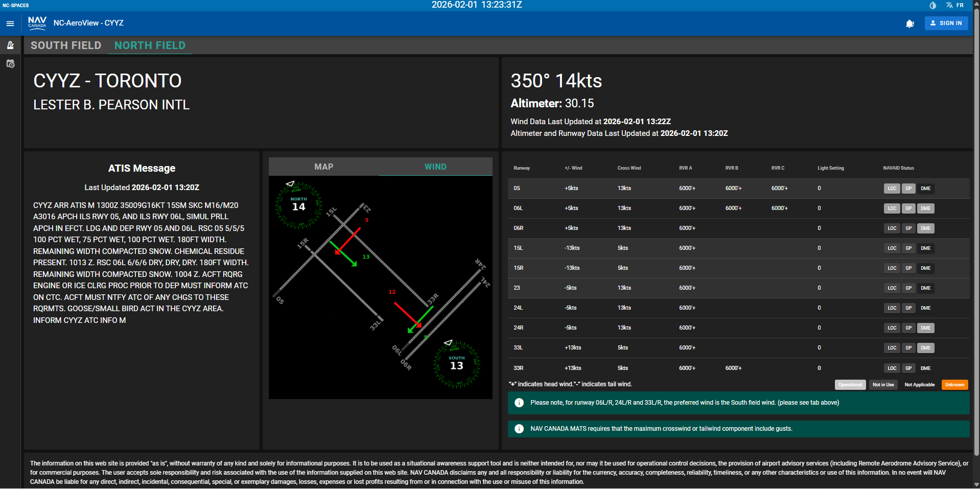The image size is (980, 489).
Task: Toggle the LOC status chip for runway 05
Action: 892,189
